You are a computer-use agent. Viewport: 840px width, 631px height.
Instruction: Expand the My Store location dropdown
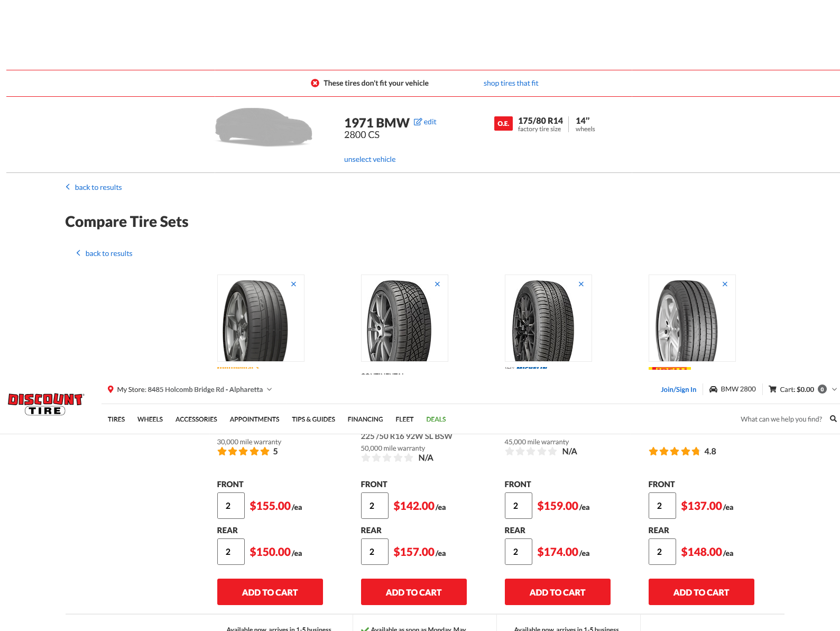[x=269, y=389]
